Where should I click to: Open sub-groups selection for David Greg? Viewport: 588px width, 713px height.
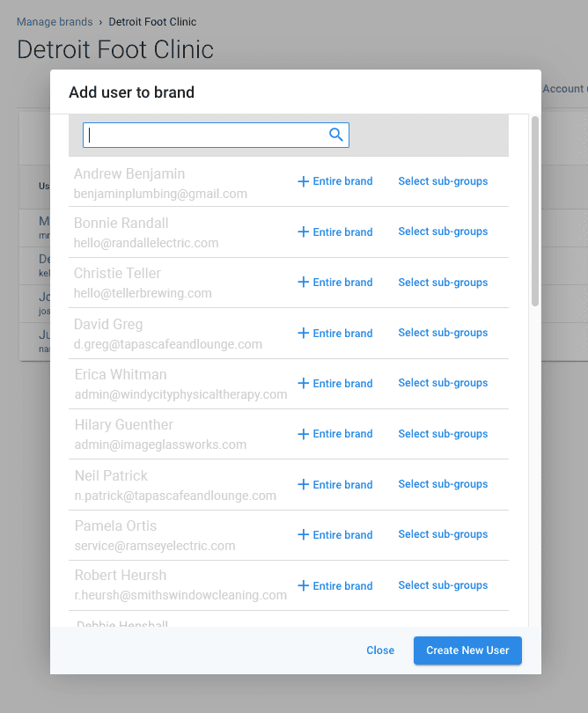click(443, 333)
